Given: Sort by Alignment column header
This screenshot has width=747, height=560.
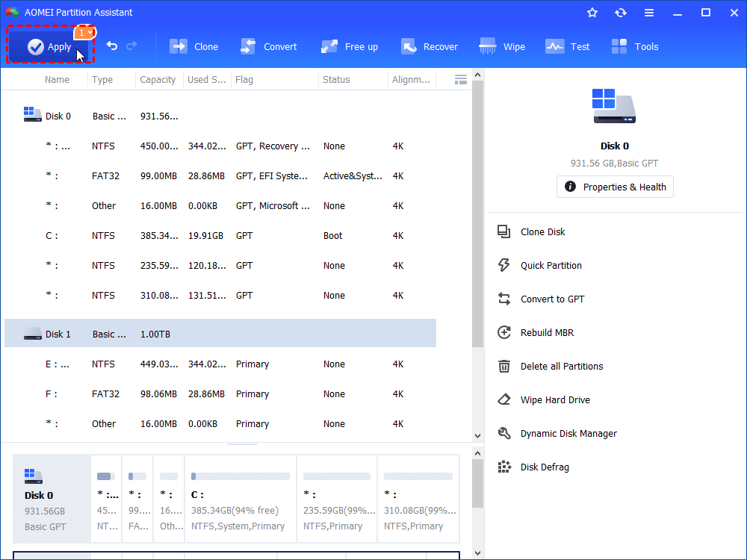Looking at the screenshot, I should [x=411, y=80].
